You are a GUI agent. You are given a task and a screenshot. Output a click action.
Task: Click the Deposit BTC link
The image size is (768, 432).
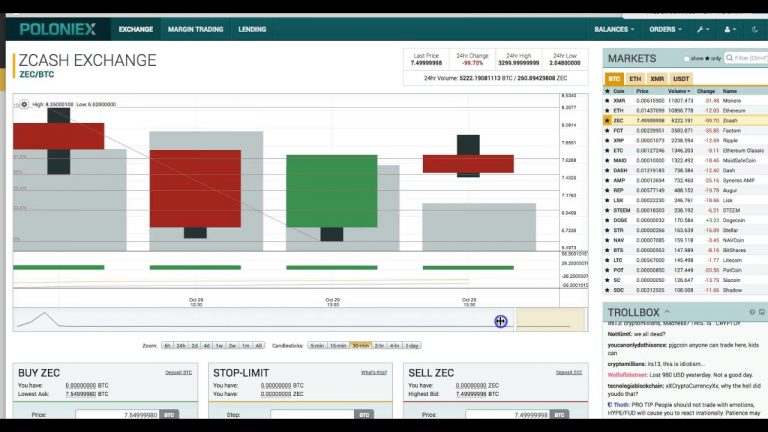178,373
